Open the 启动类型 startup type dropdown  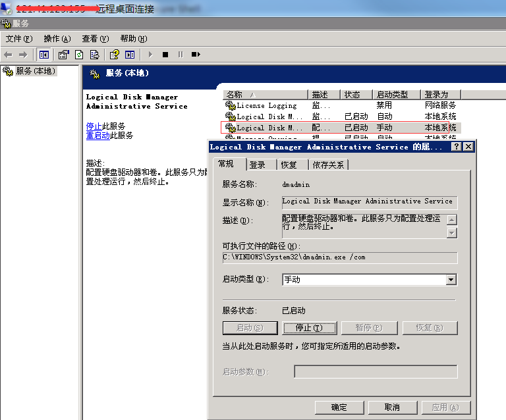pyautogui.click(x=451, y=280)
